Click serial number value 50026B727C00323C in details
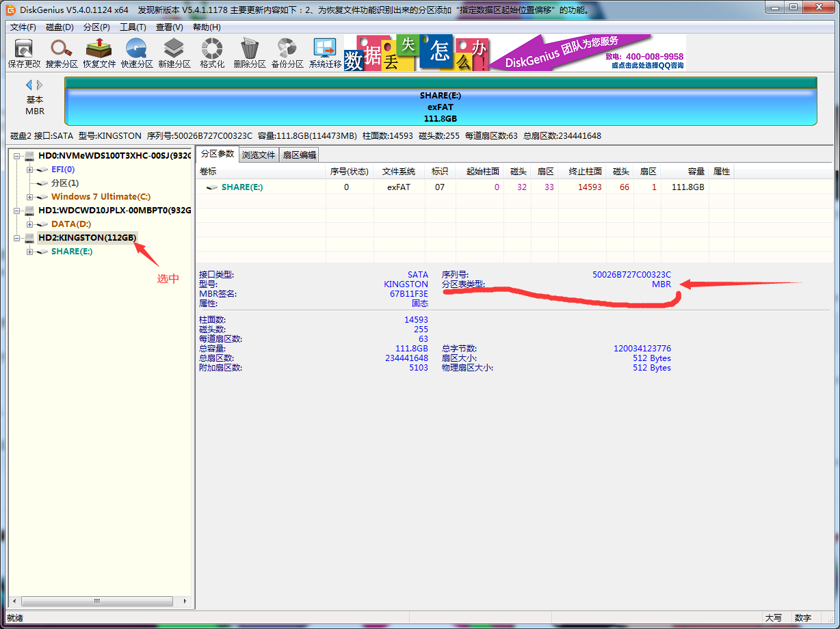This screenshot has width=840, height=629. tap(631, 275)
